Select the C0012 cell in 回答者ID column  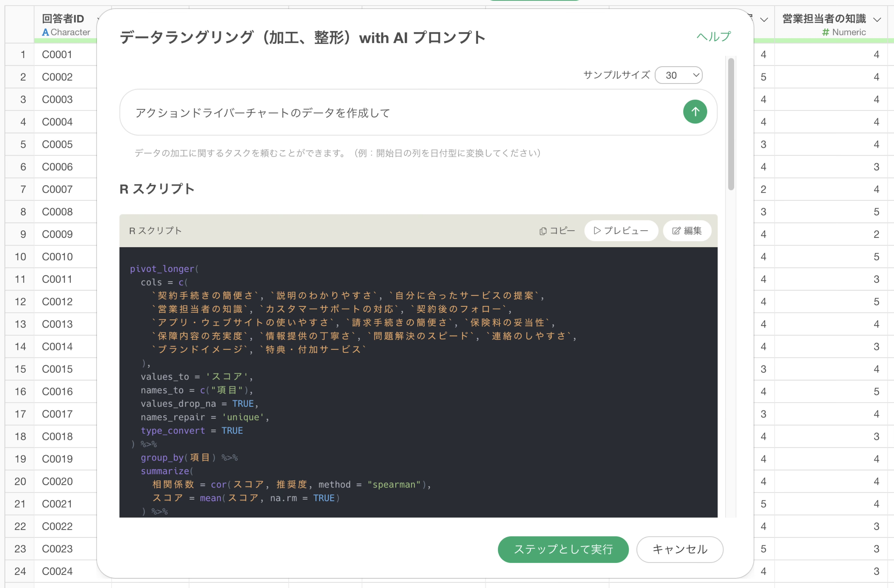pyautogui.click(x=57, y=302)
